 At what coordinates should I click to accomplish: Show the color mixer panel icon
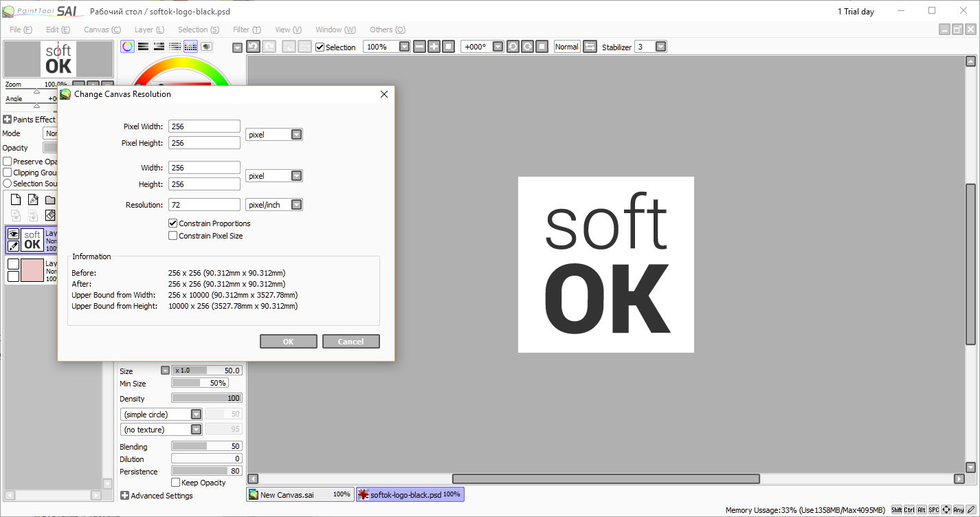pos(175,47)
